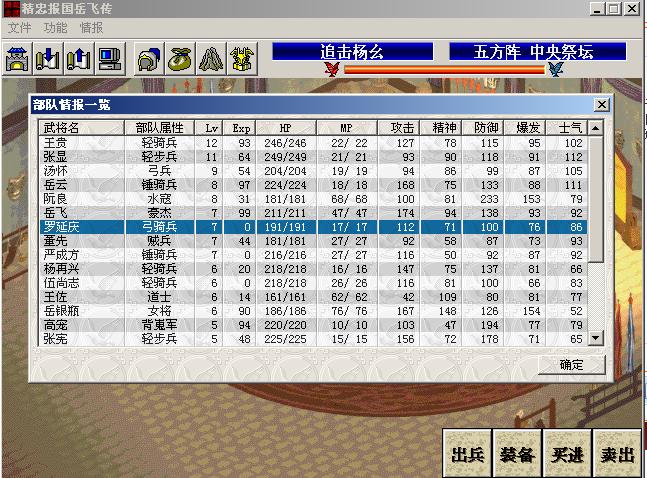Click the green money pouch icon

click(x=180, y=59)
